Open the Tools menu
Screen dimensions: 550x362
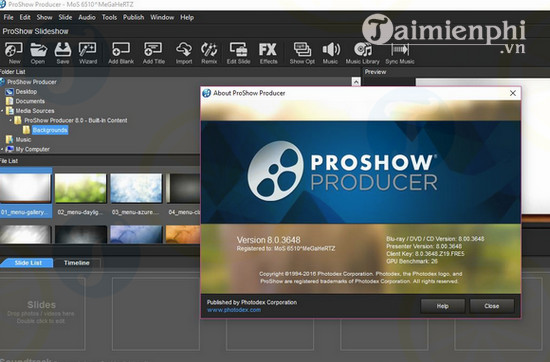109,17
